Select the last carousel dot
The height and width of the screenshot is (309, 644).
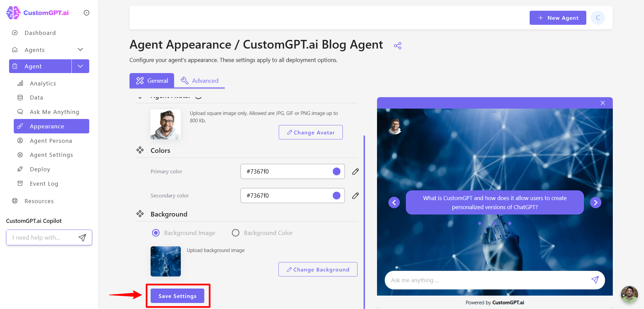(x=510, y=223)
